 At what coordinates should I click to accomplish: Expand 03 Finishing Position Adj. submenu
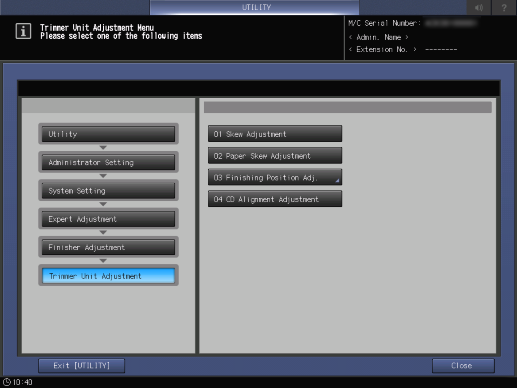coord(275,177)
